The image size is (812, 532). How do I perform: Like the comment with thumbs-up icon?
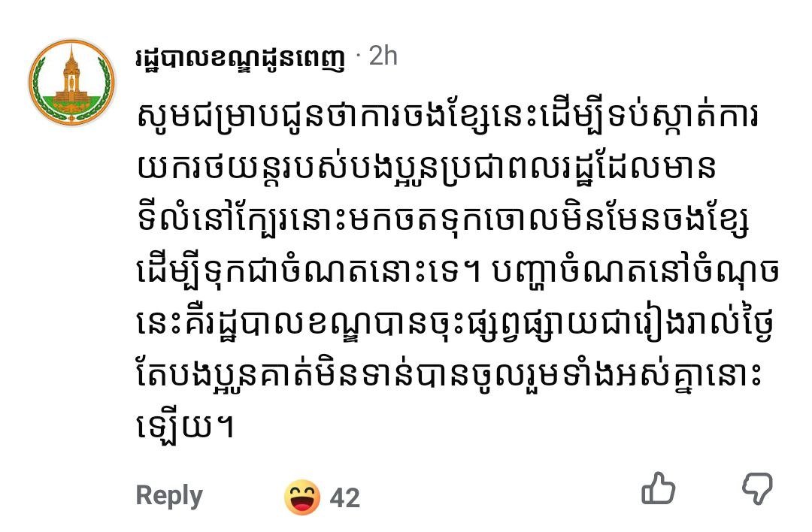[x=658, y=488]
